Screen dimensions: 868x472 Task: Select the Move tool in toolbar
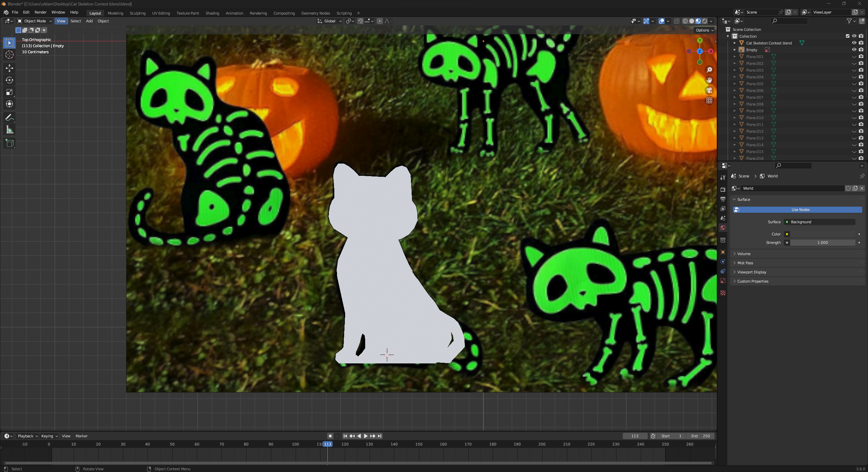9,68
